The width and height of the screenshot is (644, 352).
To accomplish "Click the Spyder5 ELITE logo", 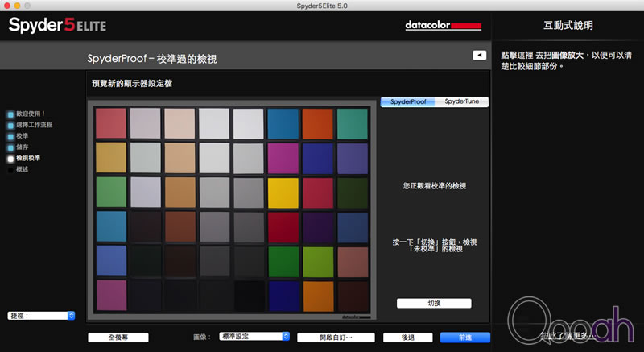I will [x=57, y=26].
